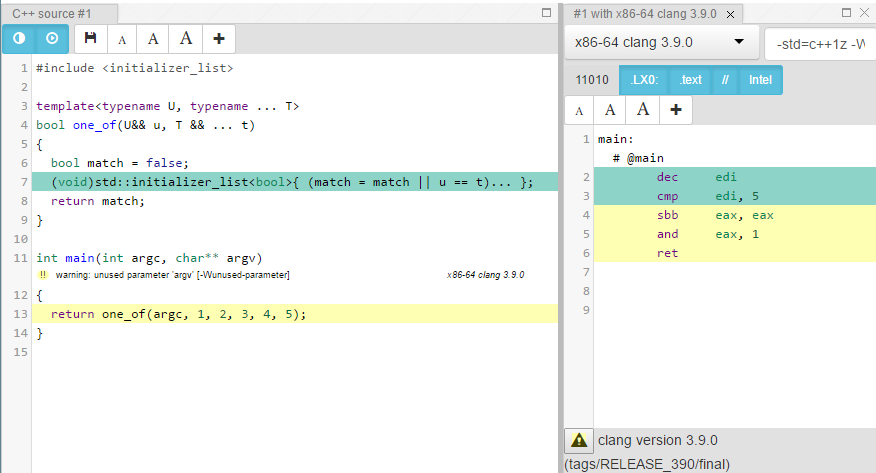Maximize the compiler output pane
This screenshot has width=876, height=473.
coord(848,13)
